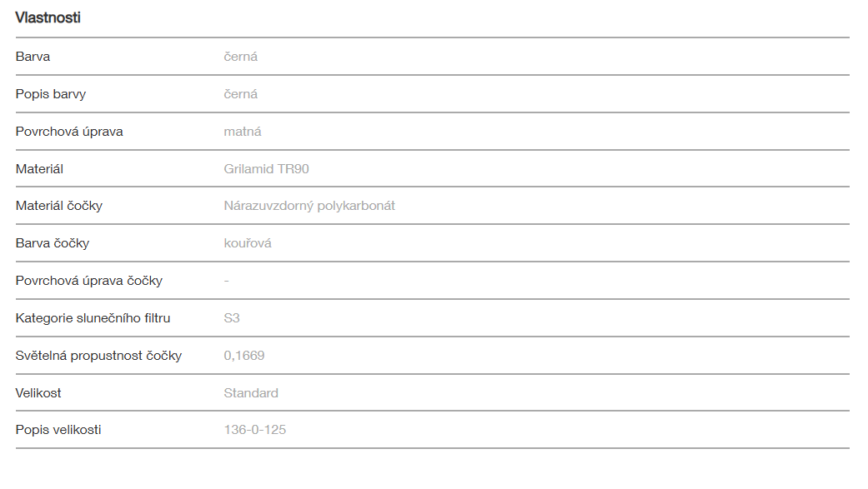Select the matná finish value
868x489 pixels.
click(243, 132)
